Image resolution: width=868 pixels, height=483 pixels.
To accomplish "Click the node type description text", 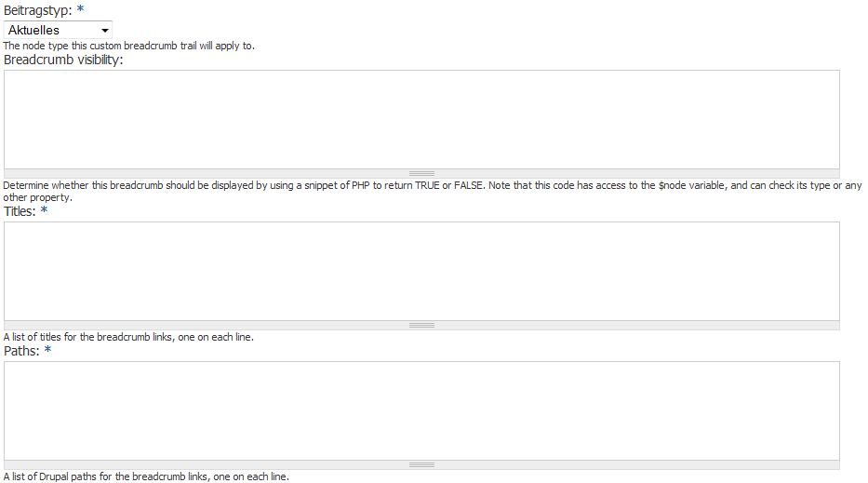I will pos(128,46).
